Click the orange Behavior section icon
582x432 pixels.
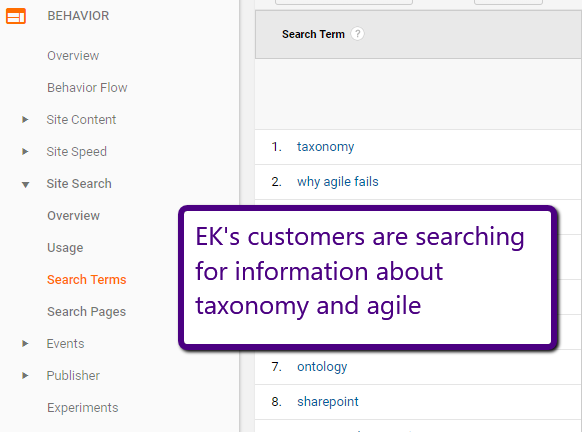point(16,16)
